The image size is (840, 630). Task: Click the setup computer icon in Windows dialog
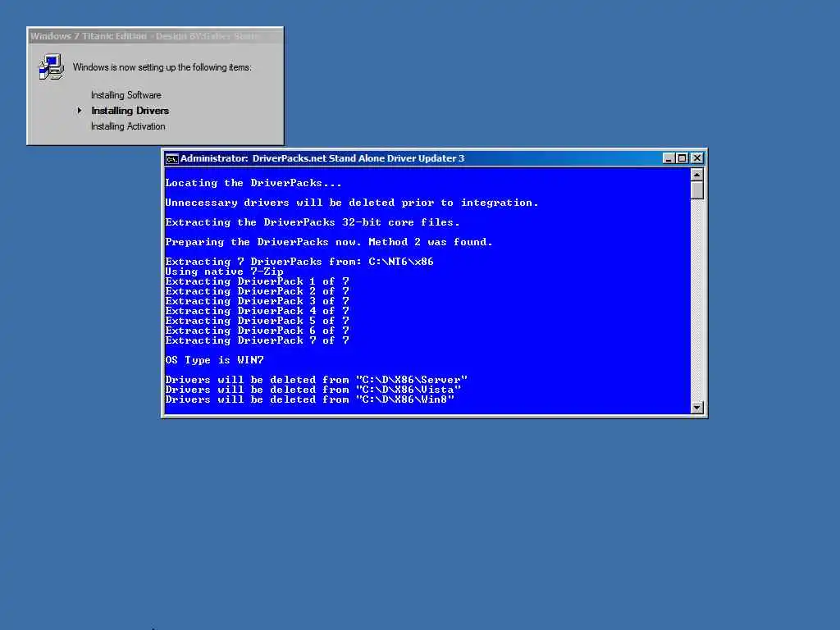52,67
